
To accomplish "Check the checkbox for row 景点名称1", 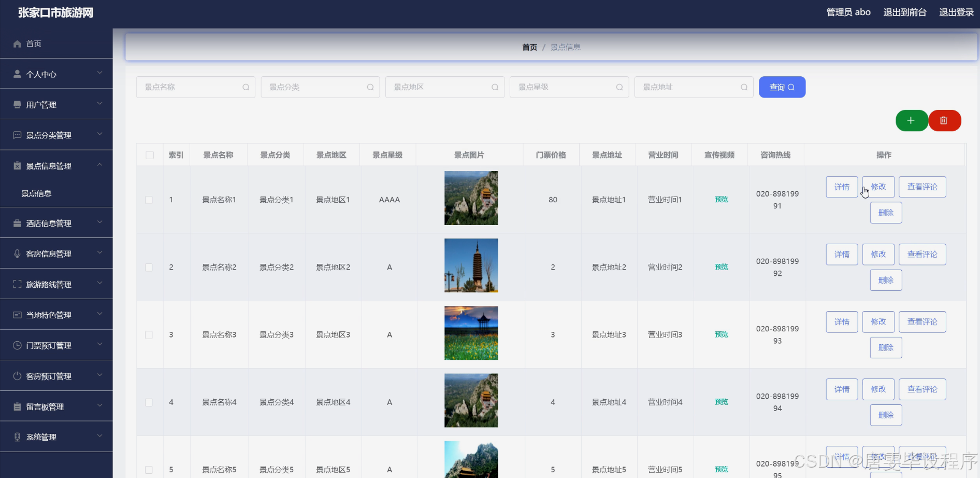I will [x=149, y=200].
